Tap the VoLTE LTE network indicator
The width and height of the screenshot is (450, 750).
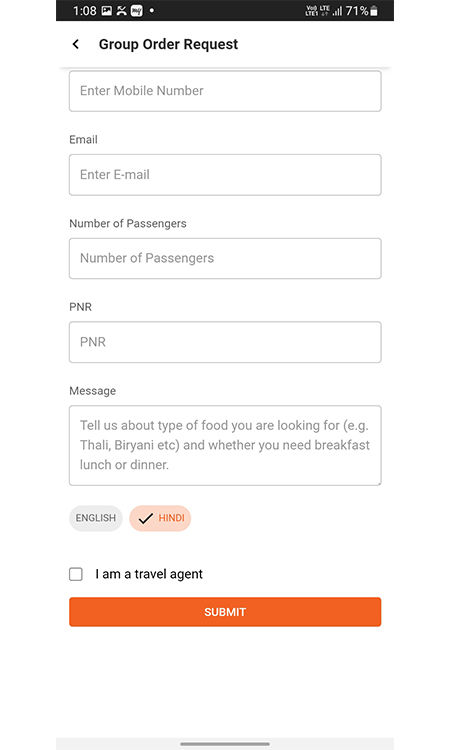point(318,11)
